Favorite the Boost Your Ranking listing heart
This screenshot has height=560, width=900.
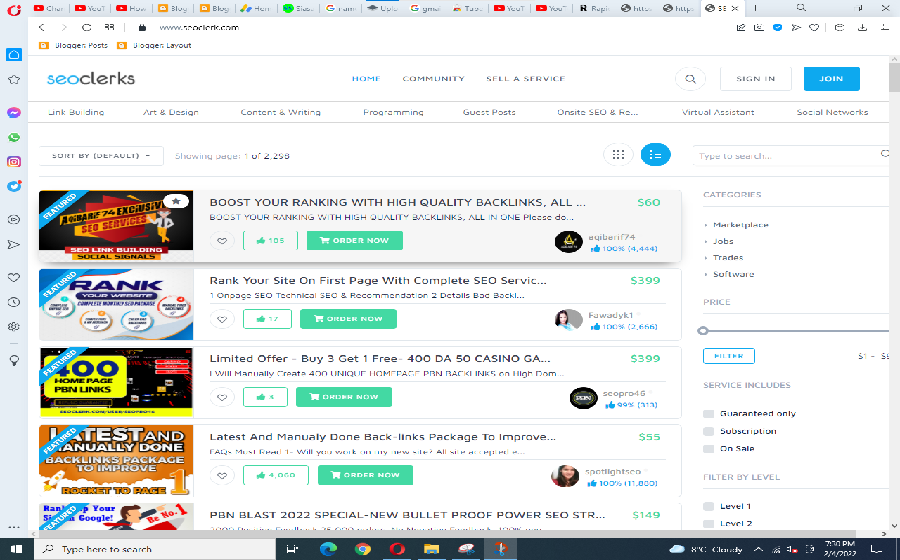tap(222, 240)
